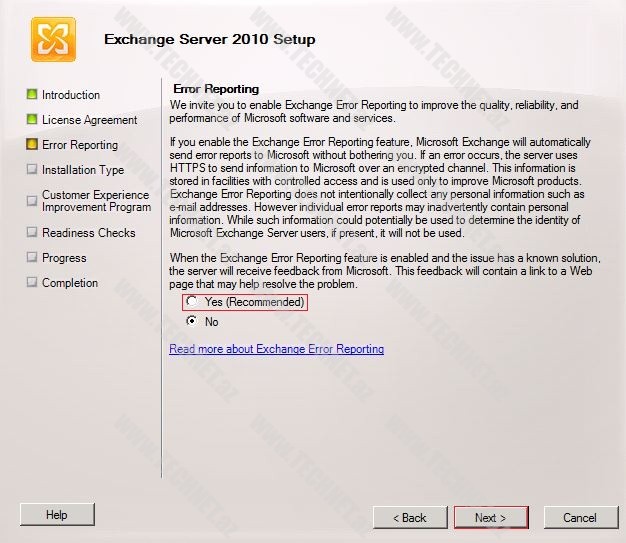Open Read more about Exchange Error Reporting link

click(276, 349)
